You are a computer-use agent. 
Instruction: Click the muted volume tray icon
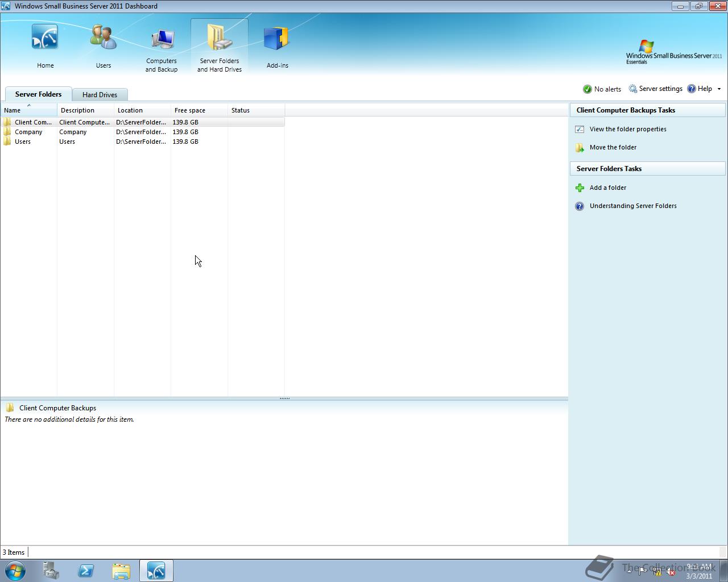tap(671, 572)
